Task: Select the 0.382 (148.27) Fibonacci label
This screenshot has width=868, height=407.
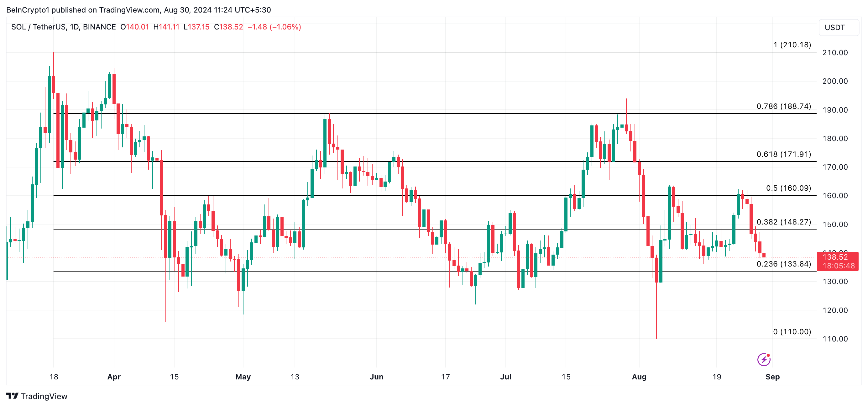Action: pos(784,222)
